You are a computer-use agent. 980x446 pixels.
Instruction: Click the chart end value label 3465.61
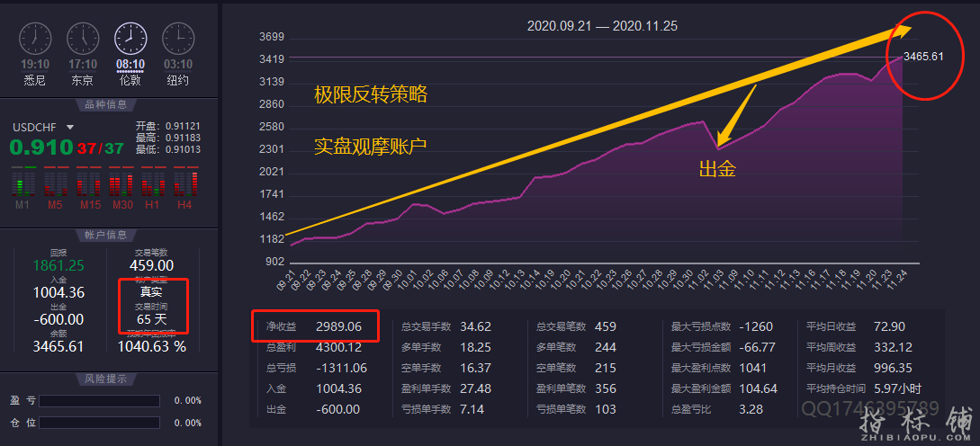(923, 57)
